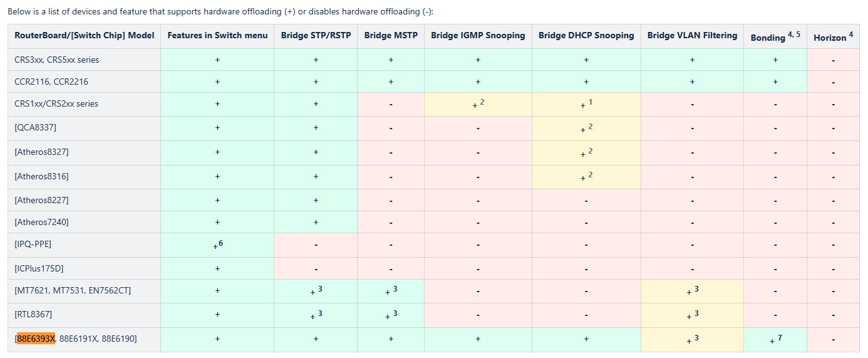
Task: Click footnote 2 in Atheros8316 DHCP Snooping cell
Action: (x=591, y=176)
